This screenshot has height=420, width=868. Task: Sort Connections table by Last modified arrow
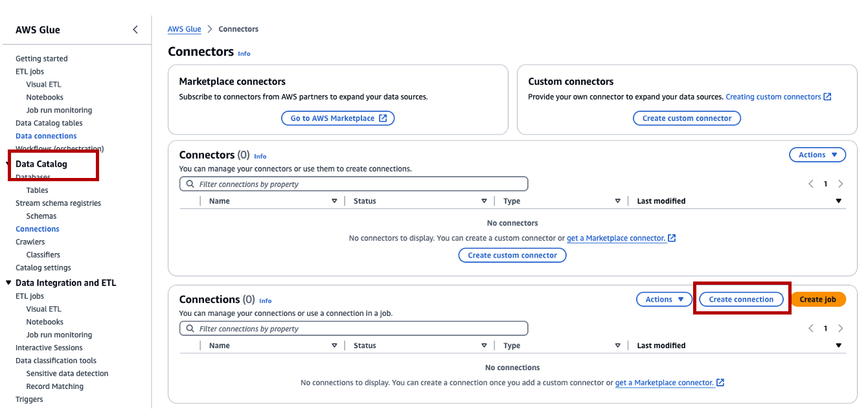tap(839, 346)
